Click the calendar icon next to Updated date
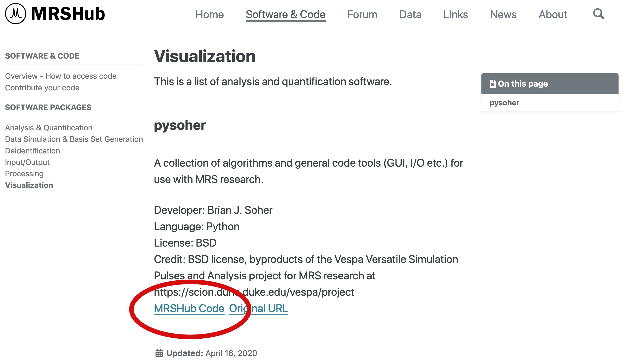The width and height of the screenshot is (625, 364). click(x=159, y=353)
